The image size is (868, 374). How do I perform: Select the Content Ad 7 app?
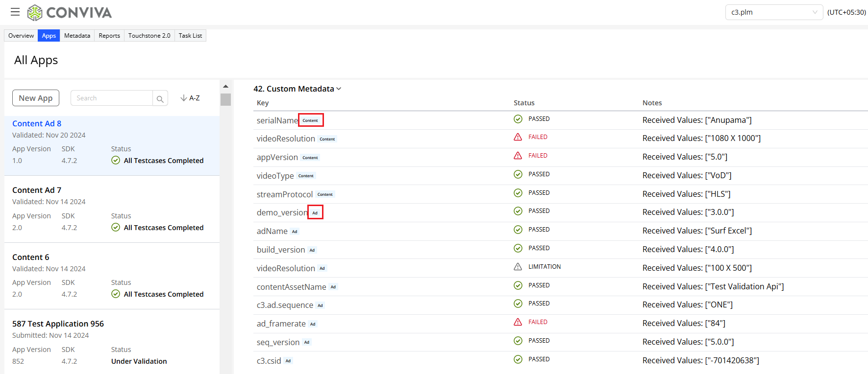point(37,190)
